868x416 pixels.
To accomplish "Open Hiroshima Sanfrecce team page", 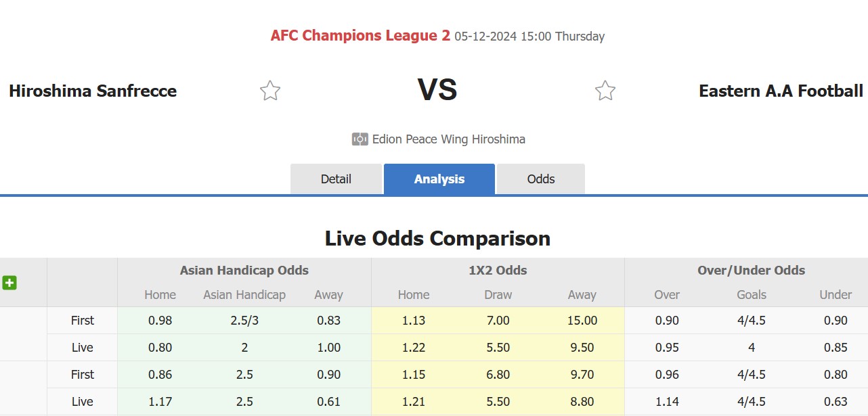I will tap(93, 91).
